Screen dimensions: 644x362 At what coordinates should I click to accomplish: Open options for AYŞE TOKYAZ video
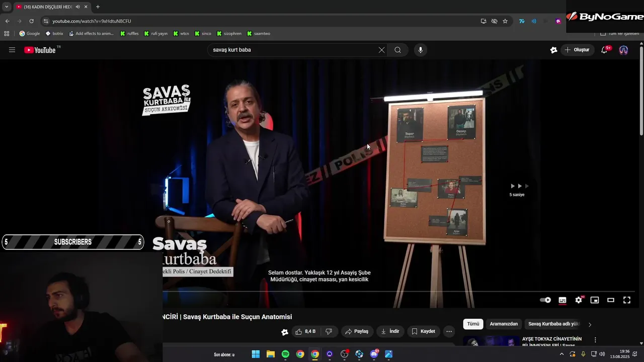pyautogui.click(x=595, y=340)
